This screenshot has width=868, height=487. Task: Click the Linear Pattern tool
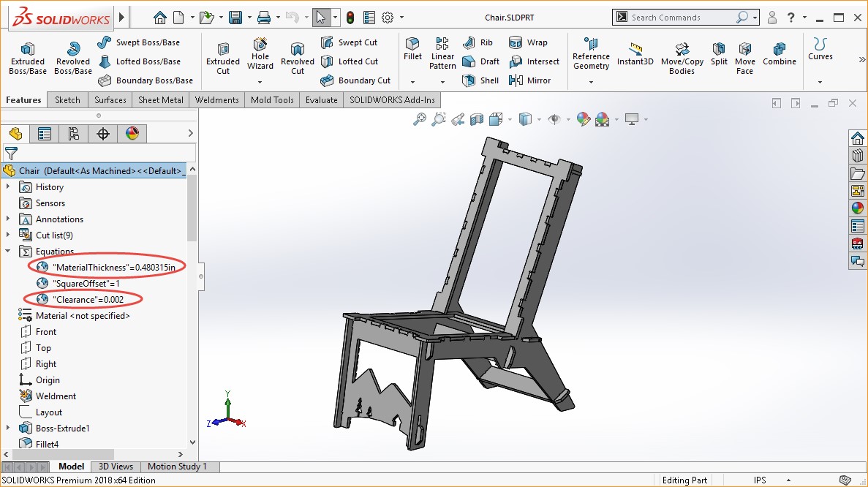coord(442,53)
